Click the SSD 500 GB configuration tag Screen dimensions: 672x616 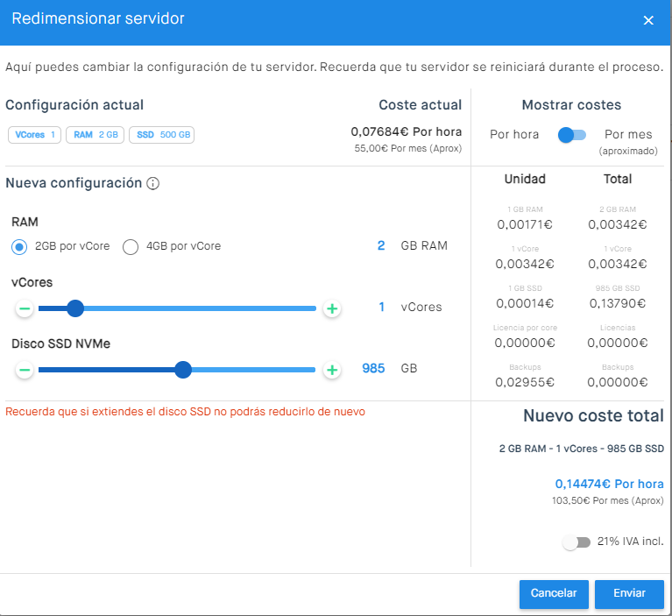[163, 135]
